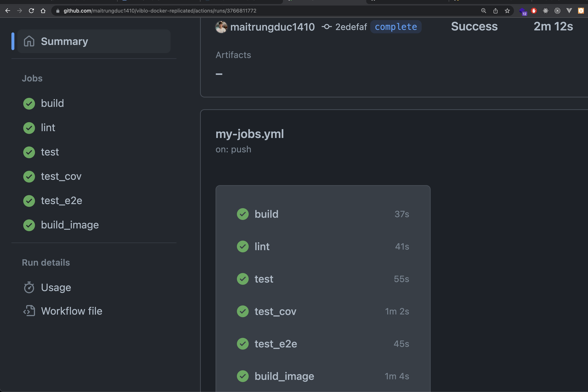Viewport: 588px width, 392px height.
Task: Bookmark this page with the star icon
Action: [x=507, y=11]
